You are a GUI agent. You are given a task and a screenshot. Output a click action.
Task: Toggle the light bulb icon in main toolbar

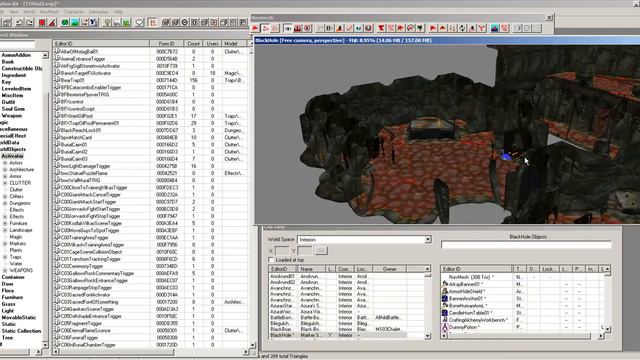coord(107,22)
